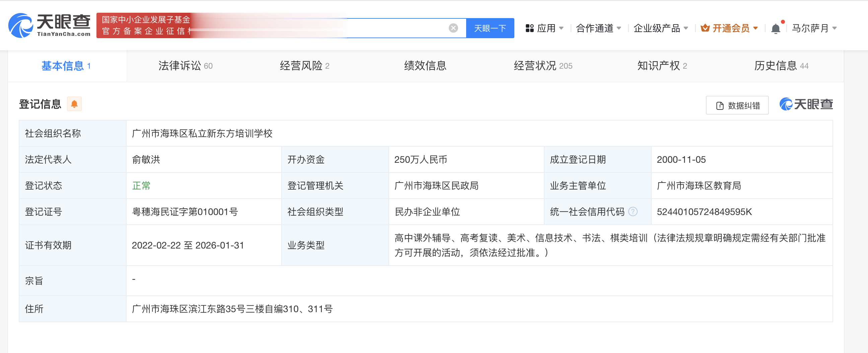
Task: Switch to the 经营风险 tab
Action: coord(305,66)
